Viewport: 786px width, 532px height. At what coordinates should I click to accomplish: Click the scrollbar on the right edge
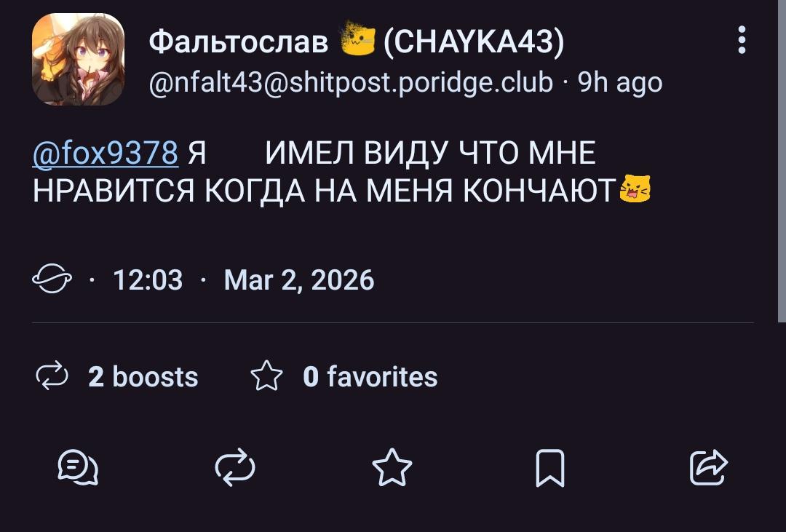pos(783,160)
